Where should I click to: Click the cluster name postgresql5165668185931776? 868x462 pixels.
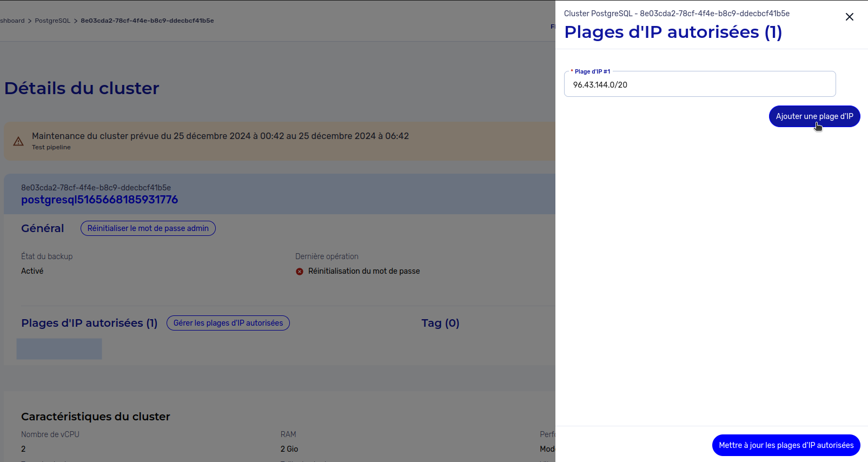pos(100,200)
